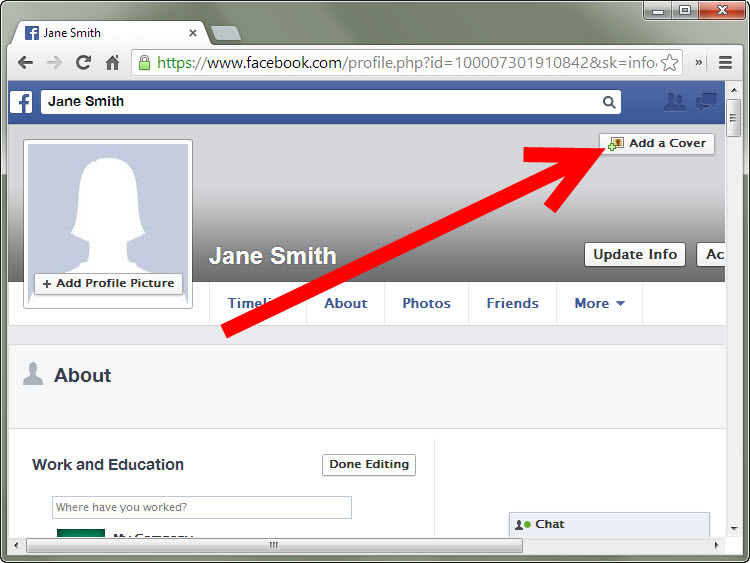
Task: Show hidden extensions with the double-chevron
Action: point(699,62)
